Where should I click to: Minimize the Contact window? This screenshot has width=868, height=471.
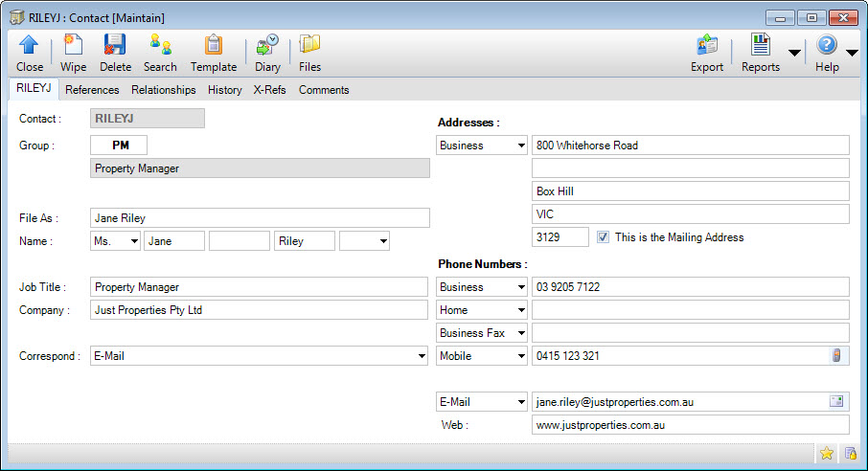click(781, 18)
